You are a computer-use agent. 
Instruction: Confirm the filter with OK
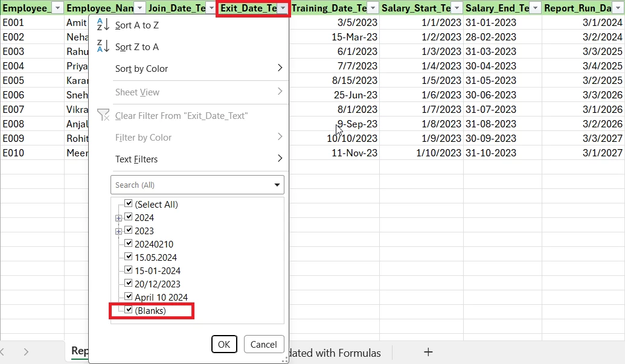[224, 344]
